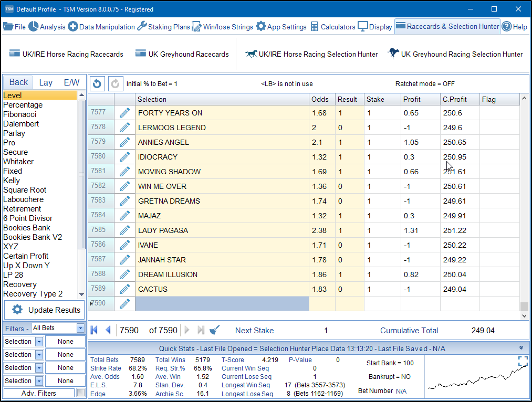Switch to the Lay tab

coord(46,82)
